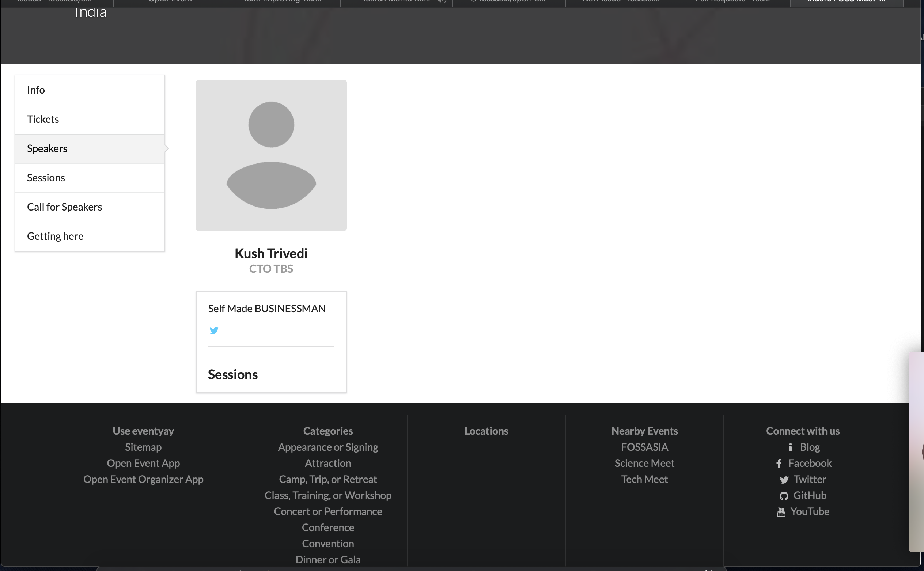
Task: Open the Conference category link
Action: (x=328, y=527)
